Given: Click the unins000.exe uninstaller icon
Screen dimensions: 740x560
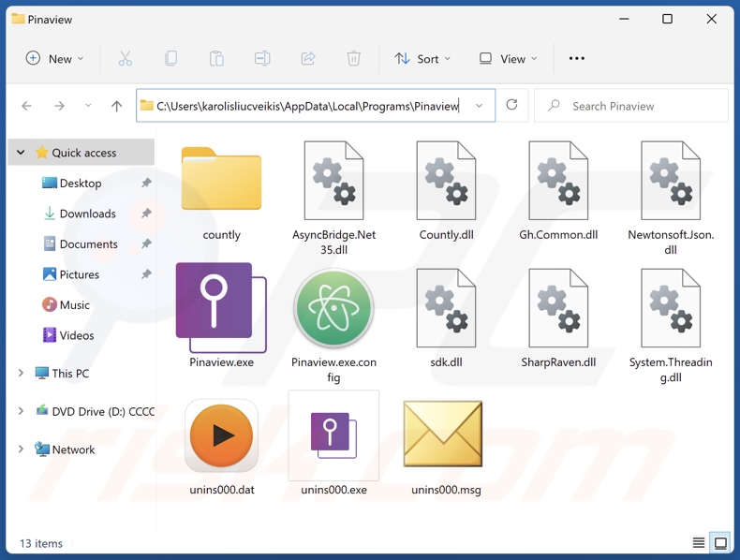Looking at the screenshot, I should point(333,436).
